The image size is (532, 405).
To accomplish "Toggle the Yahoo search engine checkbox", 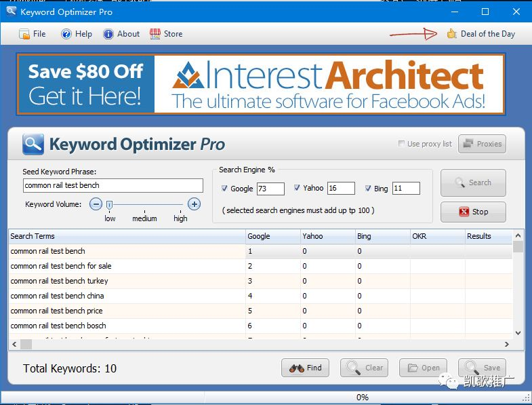I will (297, 188).
